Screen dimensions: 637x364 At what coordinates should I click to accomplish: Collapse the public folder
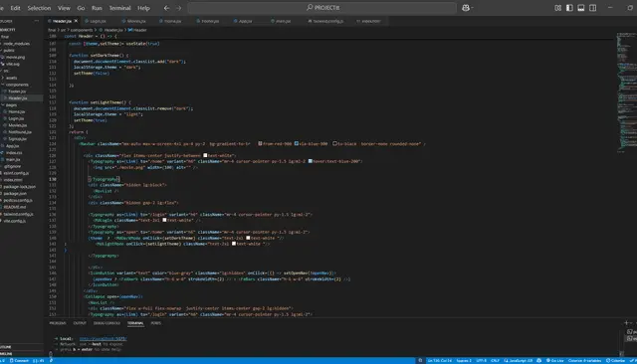point(9,51)
